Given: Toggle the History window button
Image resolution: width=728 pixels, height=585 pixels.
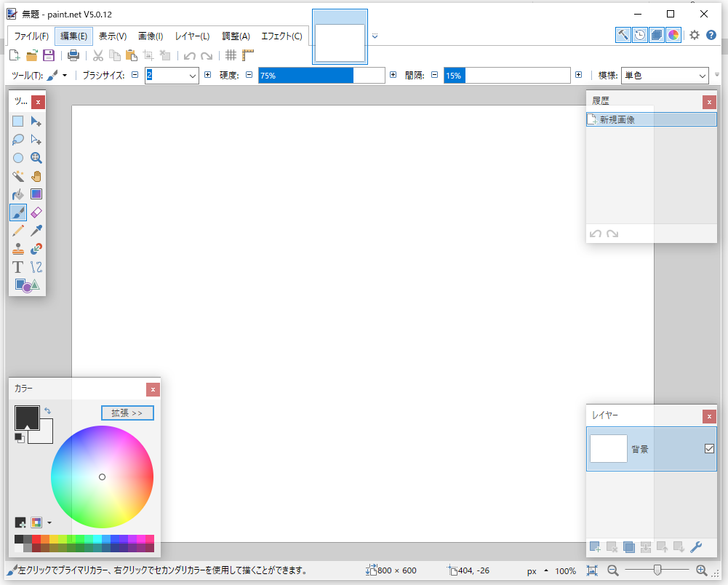Looking at the screenshot, I should pos(640,35).
